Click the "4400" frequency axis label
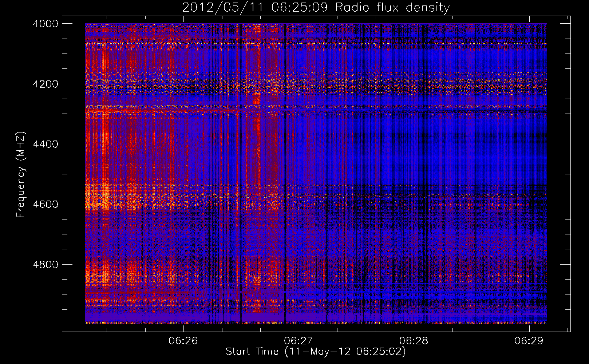589x364 pixels. pyautogui.click(x=46, y=144)
